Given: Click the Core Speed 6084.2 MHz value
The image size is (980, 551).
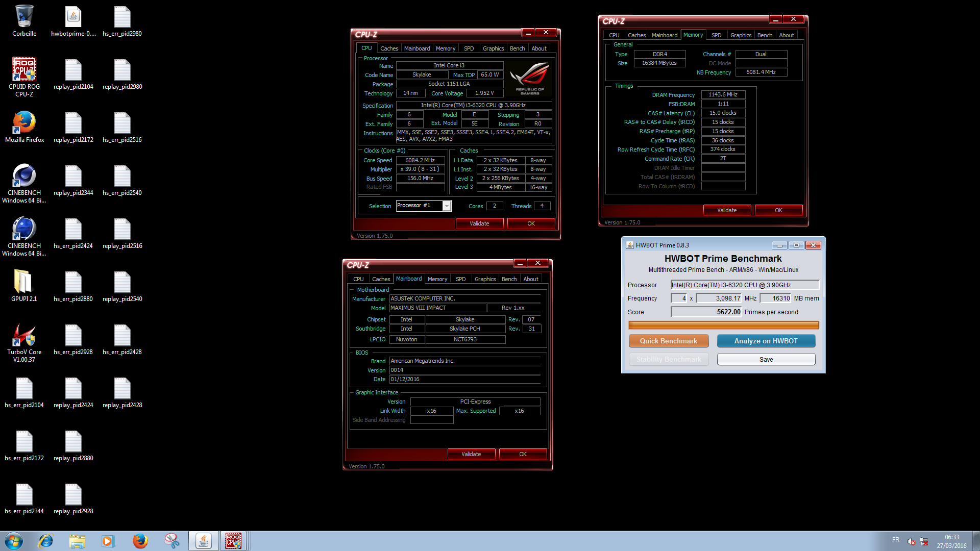Looking at the screenshot, I should tap(420, 160).
